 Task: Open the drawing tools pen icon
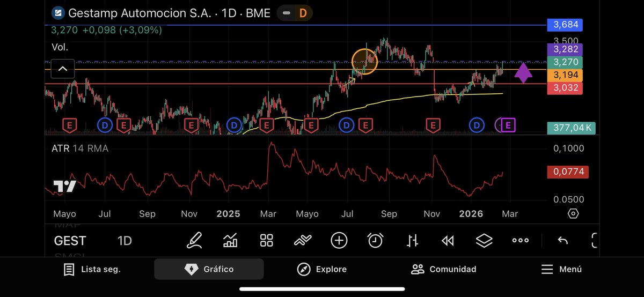pos(195,241)
